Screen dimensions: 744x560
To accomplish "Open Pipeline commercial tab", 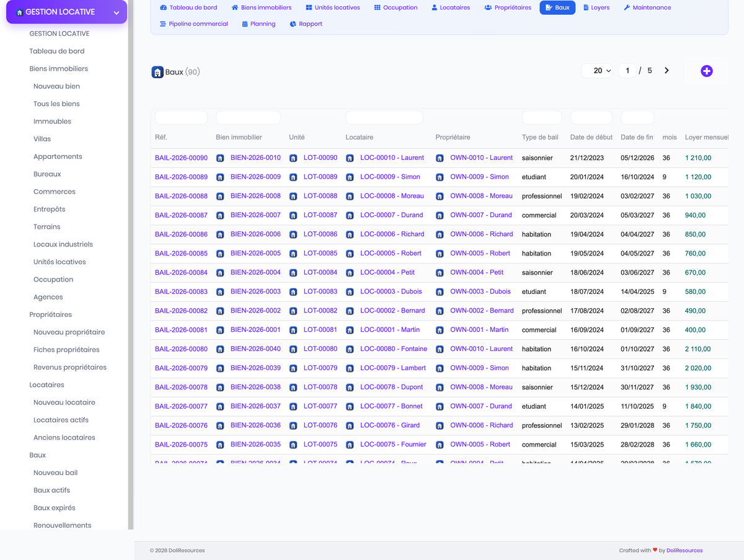I will (194, 24).
